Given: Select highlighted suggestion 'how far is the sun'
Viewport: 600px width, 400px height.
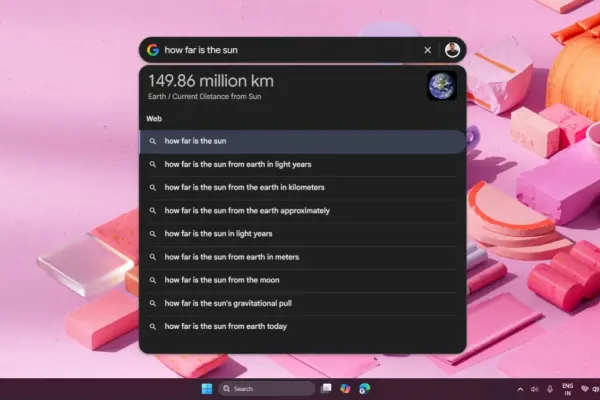Looking at the screenshot, I should [302, 141].
